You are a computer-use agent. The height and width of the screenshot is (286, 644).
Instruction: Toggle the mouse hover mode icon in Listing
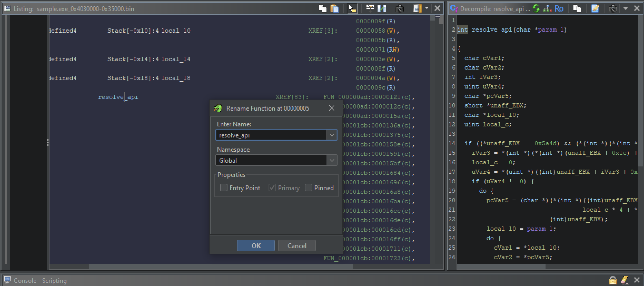pyautogui.click(x=352, y=8)
